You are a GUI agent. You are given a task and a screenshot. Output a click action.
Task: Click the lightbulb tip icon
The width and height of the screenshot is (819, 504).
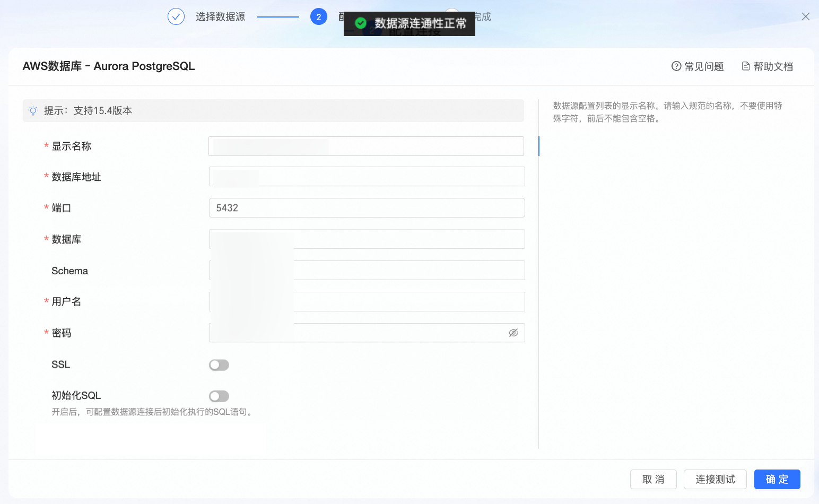[33, 110]
